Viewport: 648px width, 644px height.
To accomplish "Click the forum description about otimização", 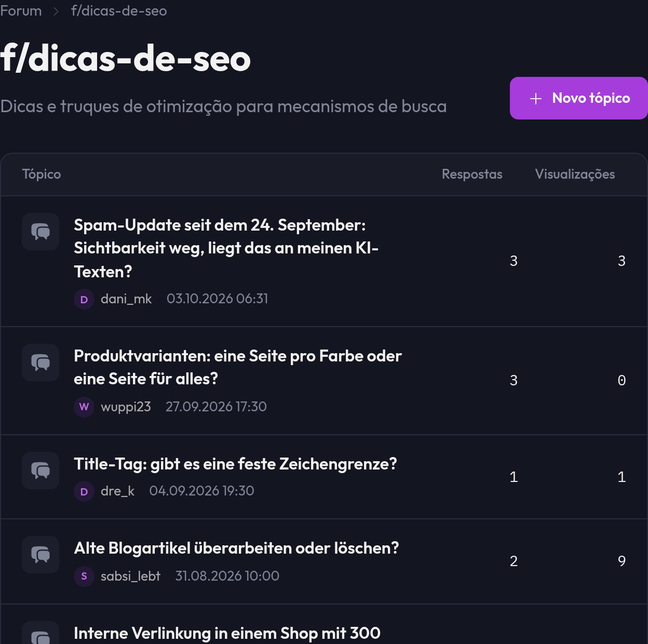I will [223, 106].
